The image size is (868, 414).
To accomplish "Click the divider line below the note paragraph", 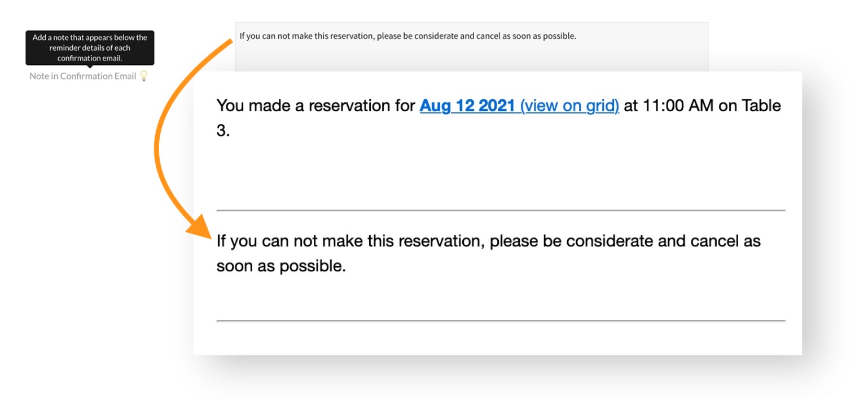I will pos(501,321).
